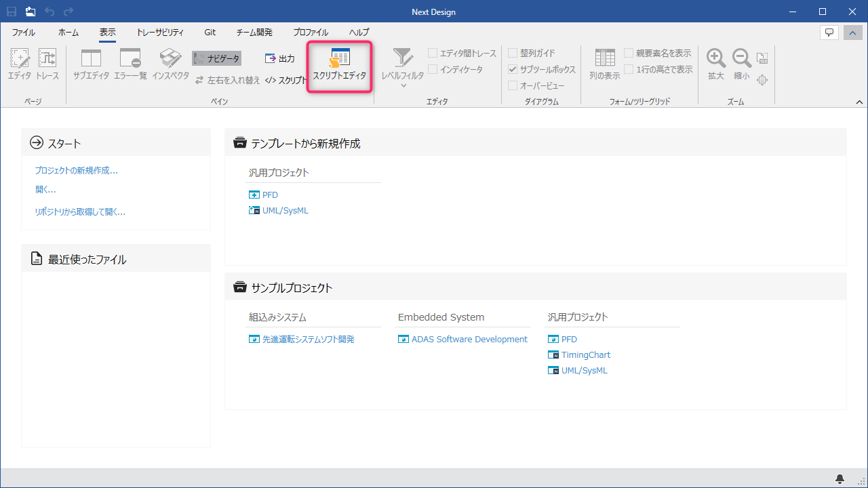Open the feedback speech bubble button
Image resolution: width=868 pixels, height=488 pixels.
tap(829, 33)
